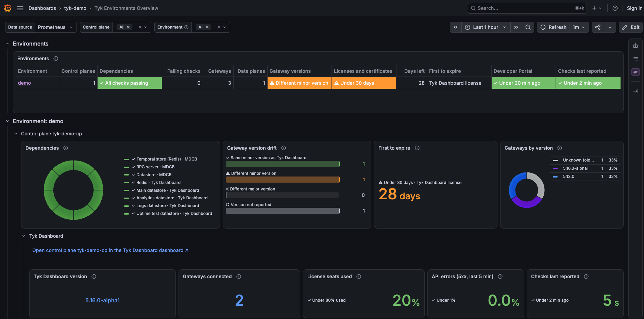Go back in time range
This screenshot has width=644, height=319.
(x=456, y=27)
